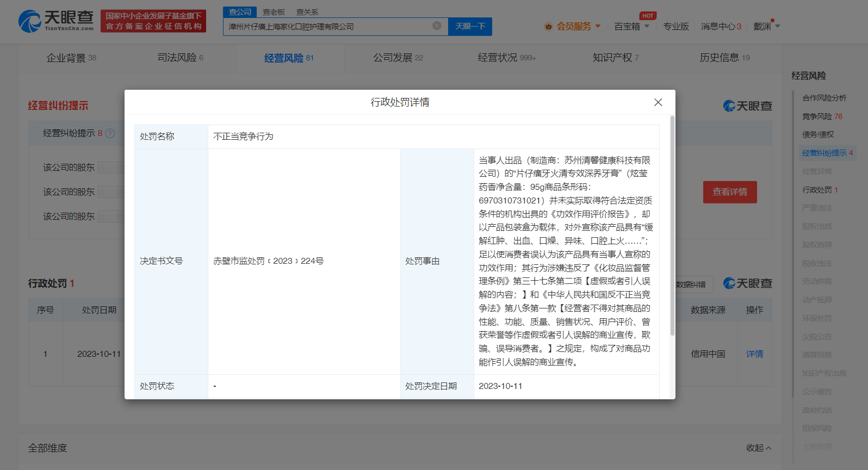The image size is (868, 470).
Task: Close the 行政处罚详情 dialog
Action: 658,102
